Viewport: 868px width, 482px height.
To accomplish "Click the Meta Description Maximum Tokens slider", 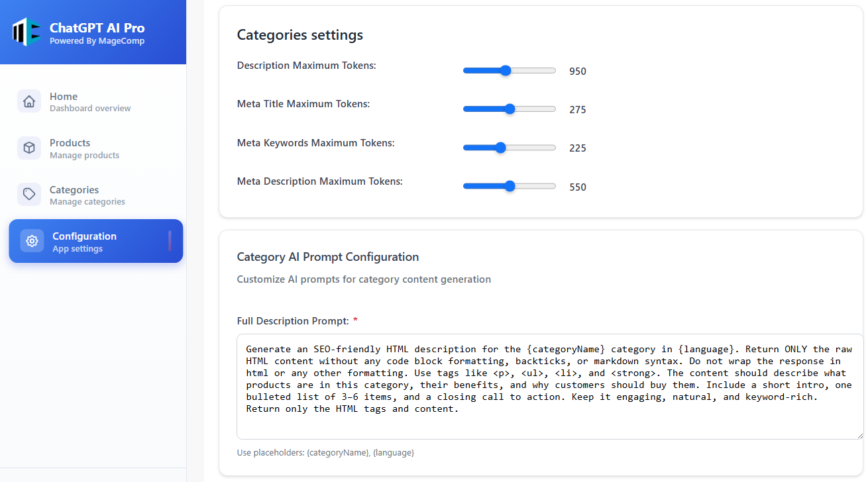I will (x=509, y=187).
